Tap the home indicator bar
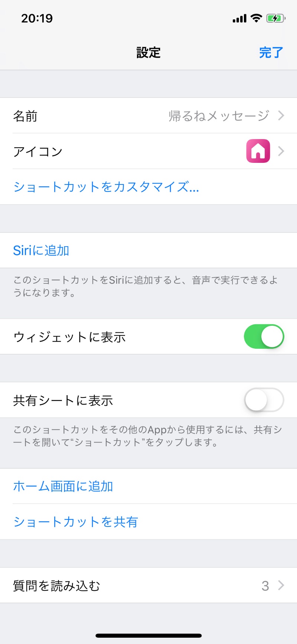This screenshot has height=644, width=297. tap(148, 635)
